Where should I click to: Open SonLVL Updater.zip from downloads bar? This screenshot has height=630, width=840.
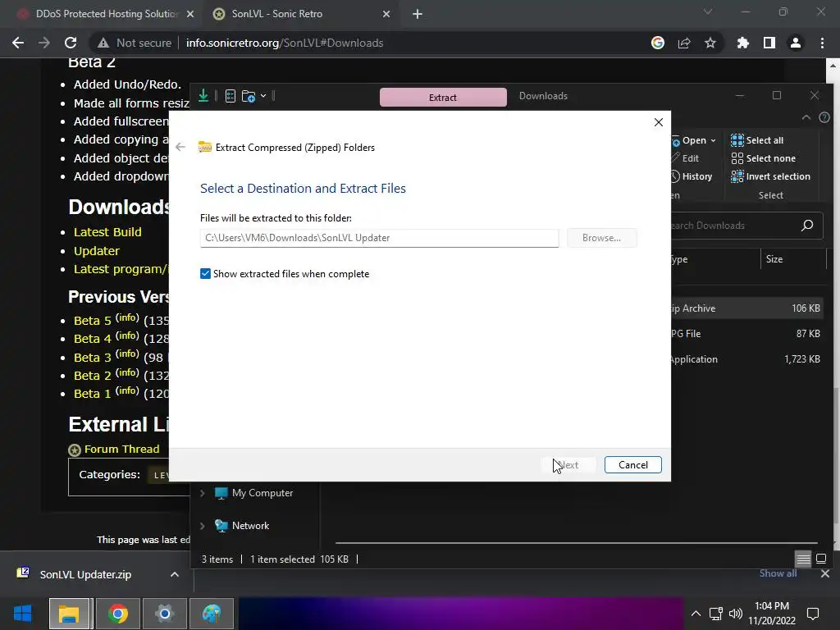[x=85, y=574]
